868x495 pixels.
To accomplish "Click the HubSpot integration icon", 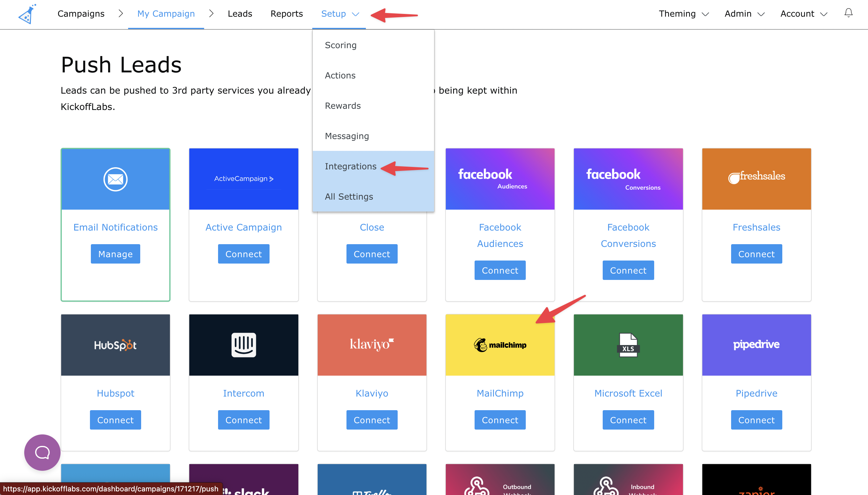I will click(115, 345).
